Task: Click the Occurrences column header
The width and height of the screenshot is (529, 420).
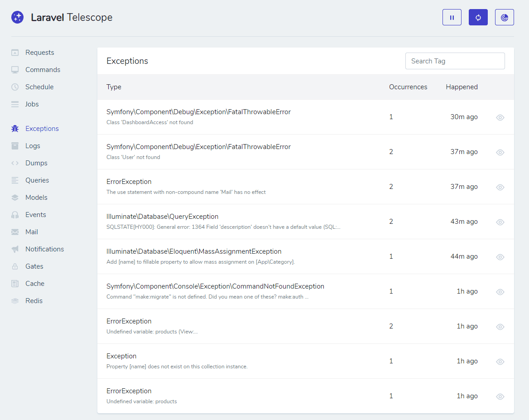Action: coord(408,87)
